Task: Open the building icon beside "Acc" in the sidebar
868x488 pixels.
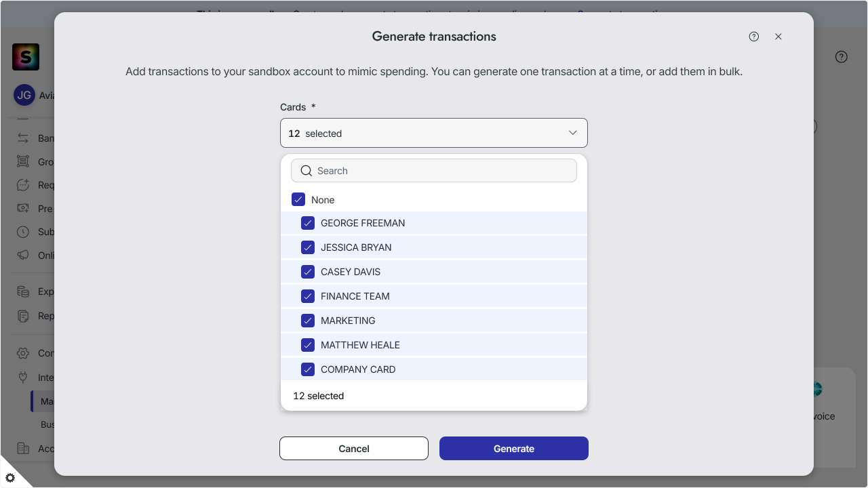Action: point(23,449)
